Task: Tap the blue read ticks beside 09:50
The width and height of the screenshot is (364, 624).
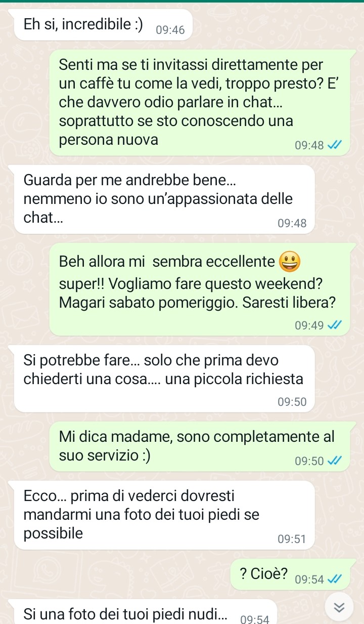Action: [335, 461]
